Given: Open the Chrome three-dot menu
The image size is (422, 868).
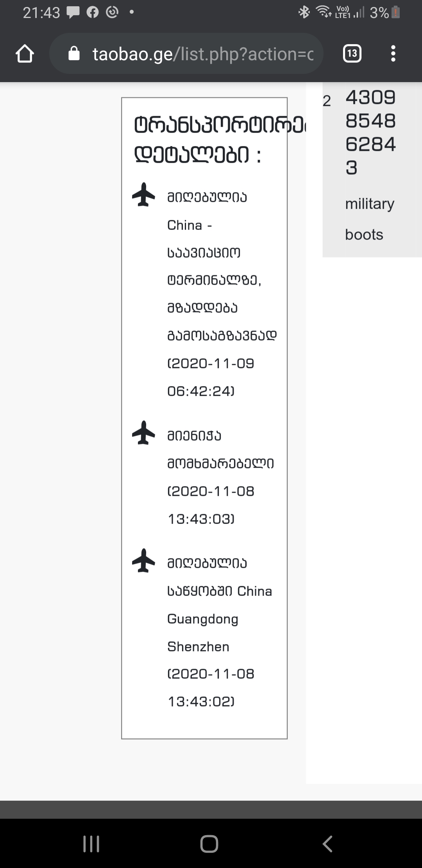Looking at the screenshot, I should pos(393,54).
